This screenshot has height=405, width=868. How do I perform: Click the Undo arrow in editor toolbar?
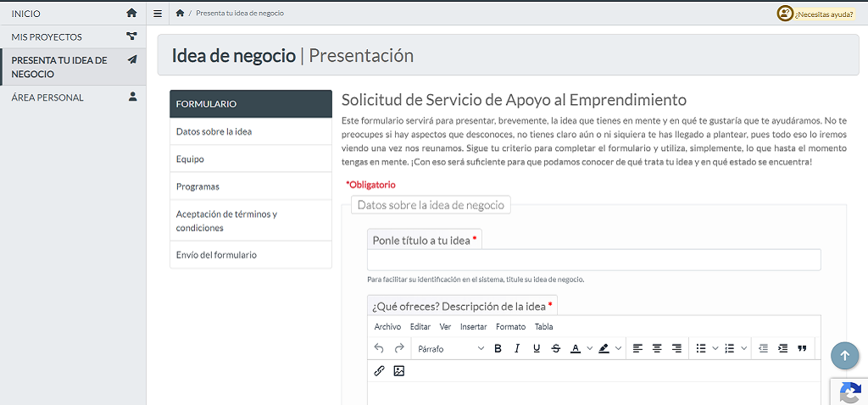pyautogui.click(x=379, y=348)
